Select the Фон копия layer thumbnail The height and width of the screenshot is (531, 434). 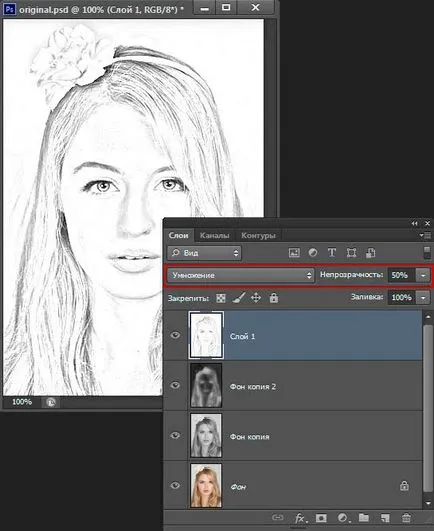[206, 436]
